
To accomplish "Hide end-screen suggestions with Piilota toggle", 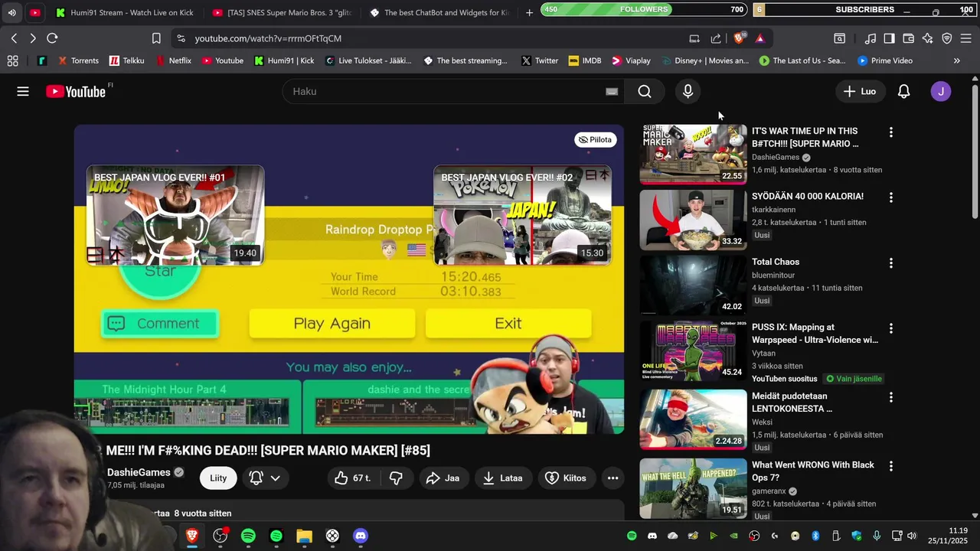I will point(595,139).
